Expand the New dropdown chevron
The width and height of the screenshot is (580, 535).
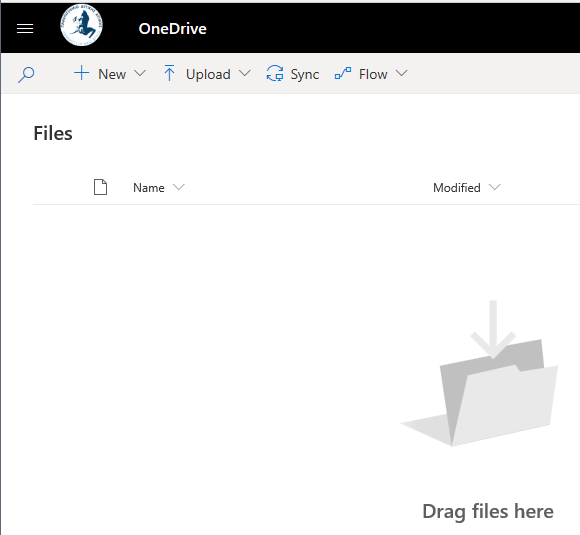coord(140,73)
